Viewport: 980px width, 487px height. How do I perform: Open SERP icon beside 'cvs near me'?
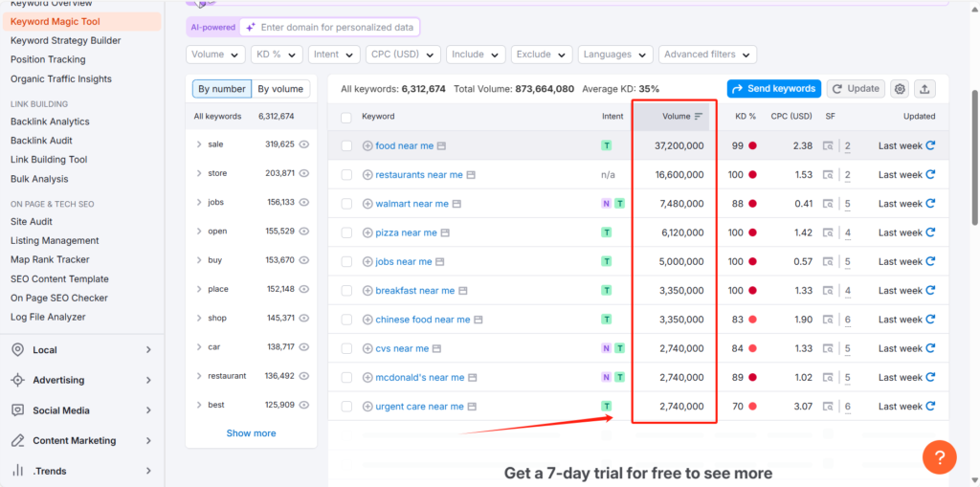point(436,348)
